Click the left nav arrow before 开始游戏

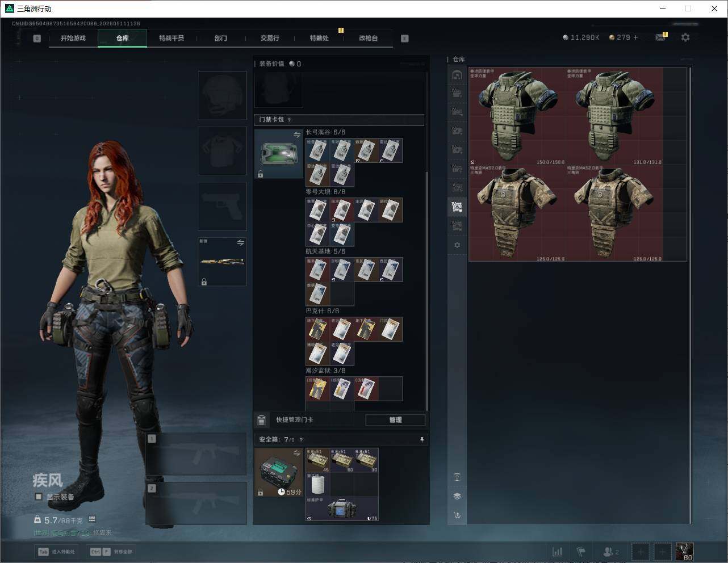pos(37,39)
